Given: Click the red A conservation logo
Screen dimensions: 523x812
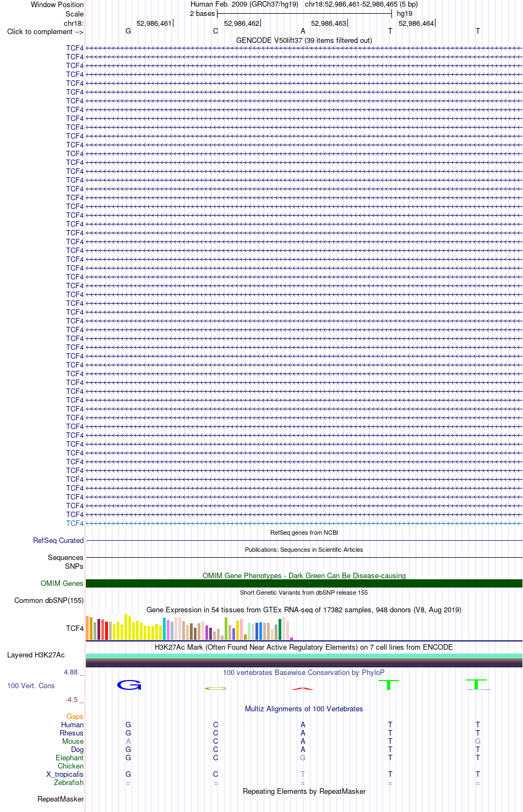Looking at the screenshot, I should click(303, 688).
